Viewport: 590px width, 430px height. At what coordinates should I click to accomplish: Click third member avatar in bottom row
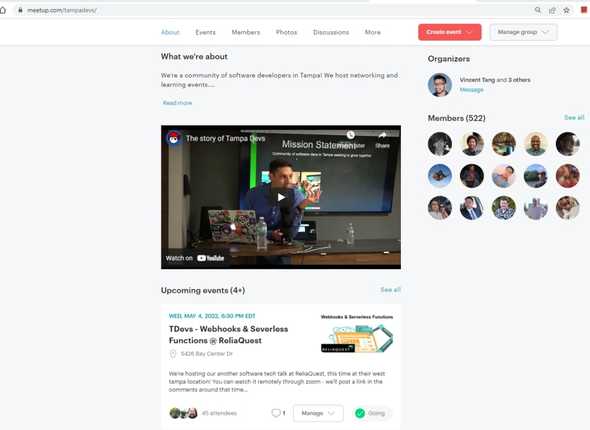point(504,208)
